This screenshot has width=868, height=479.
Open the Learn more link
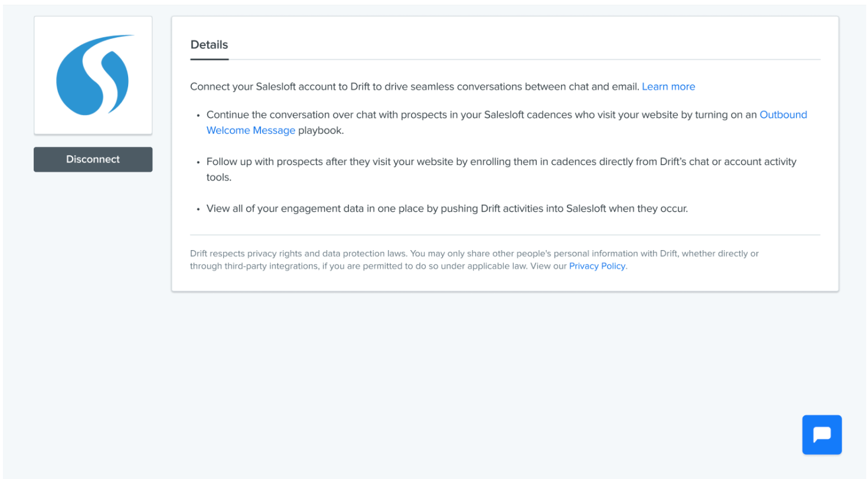[668, 87]
